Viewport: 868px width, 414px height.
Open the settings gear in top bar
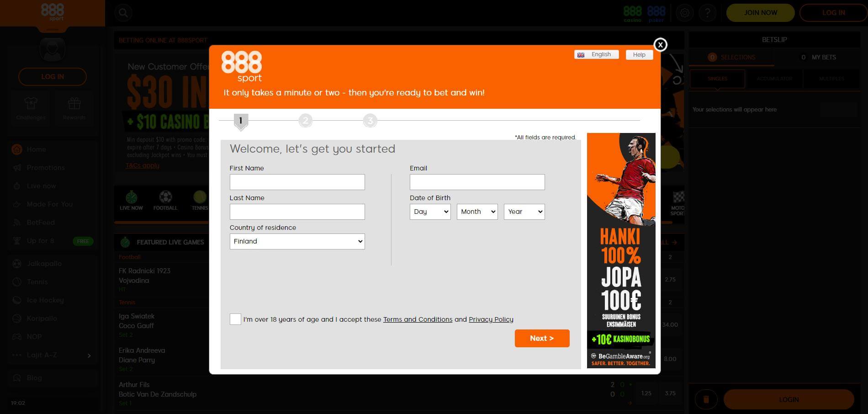coord(684,12)
